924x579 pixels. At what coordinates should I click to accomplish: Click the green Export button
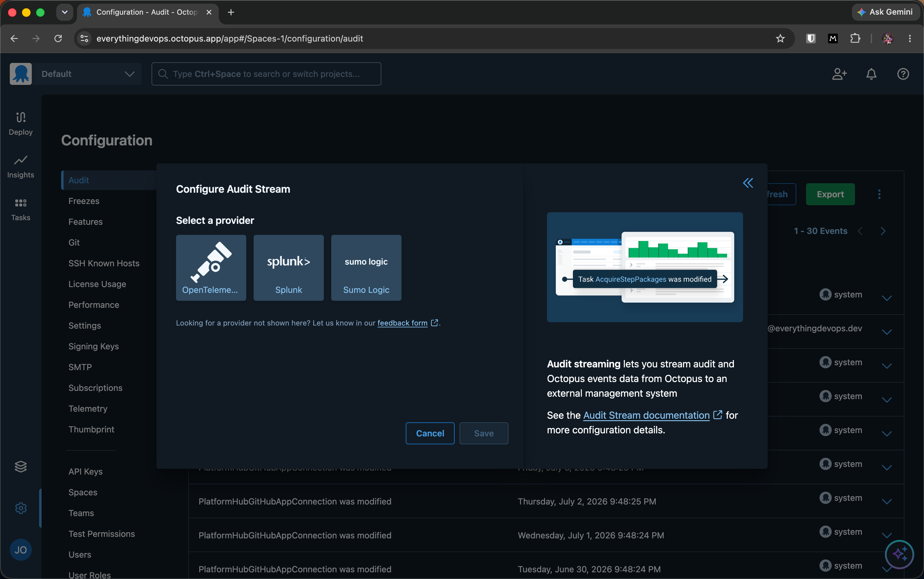click(830, 194)
